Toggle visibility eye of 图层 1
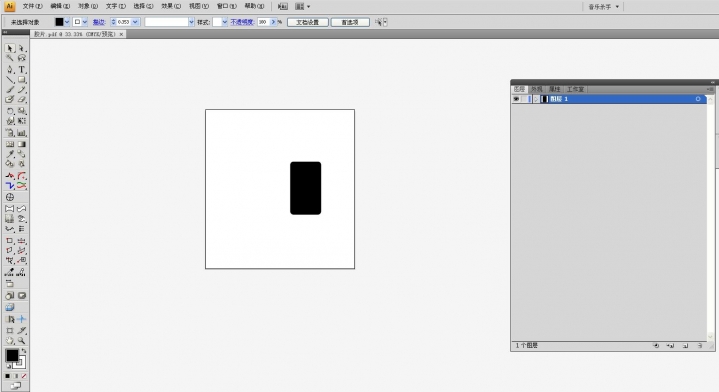The height and width of the screenshot is (392, 719). point(516,99)
